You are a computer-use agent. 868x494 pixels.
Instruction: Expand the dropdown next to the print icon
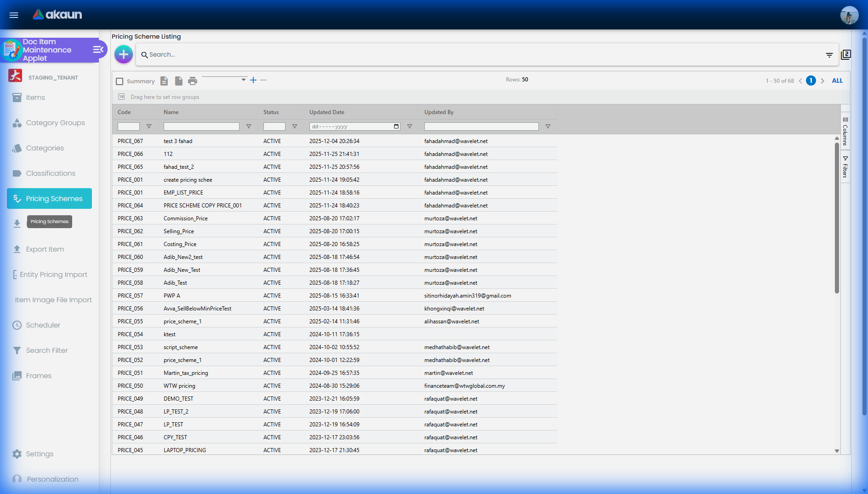pos(243,80)
